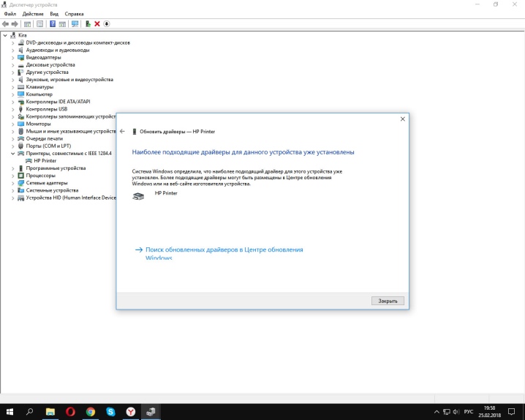Expand the Сетевые адаптеры category
This screenshot has height=420, width=525.
pyautogui.click(x=12, y=183)
